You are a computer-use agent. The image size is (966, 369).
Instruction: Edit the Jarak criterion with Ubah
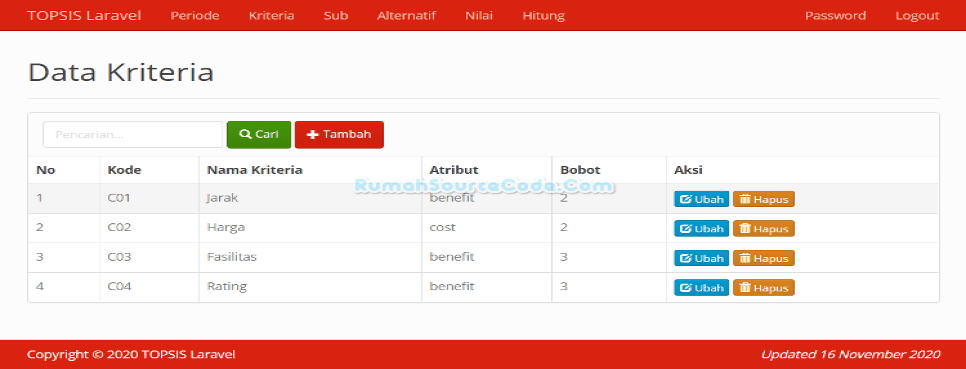click(702, 199)
